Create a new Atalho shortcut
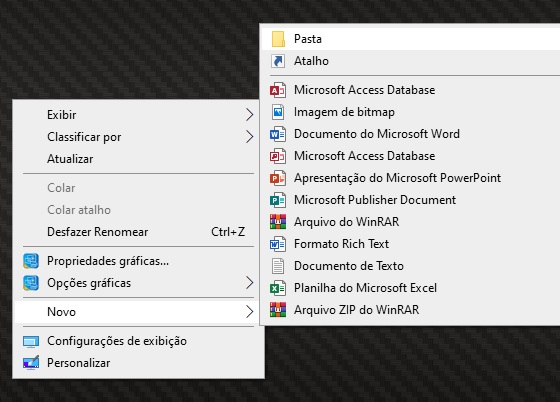The height and width of the screenshot is (402, 560). [411, 61]
